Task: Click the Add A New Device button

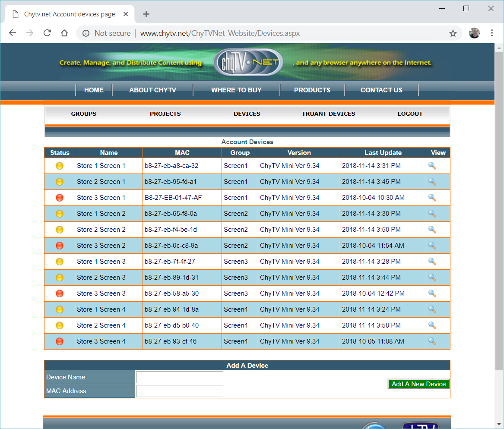Action: [x=418, y=384]
